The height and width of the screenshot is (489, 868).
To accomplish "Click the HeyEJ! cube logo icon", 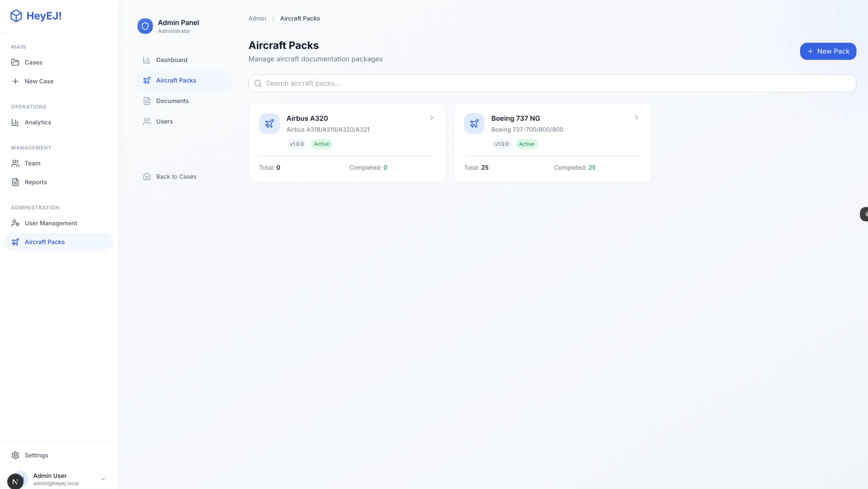I will coord(16,16).
